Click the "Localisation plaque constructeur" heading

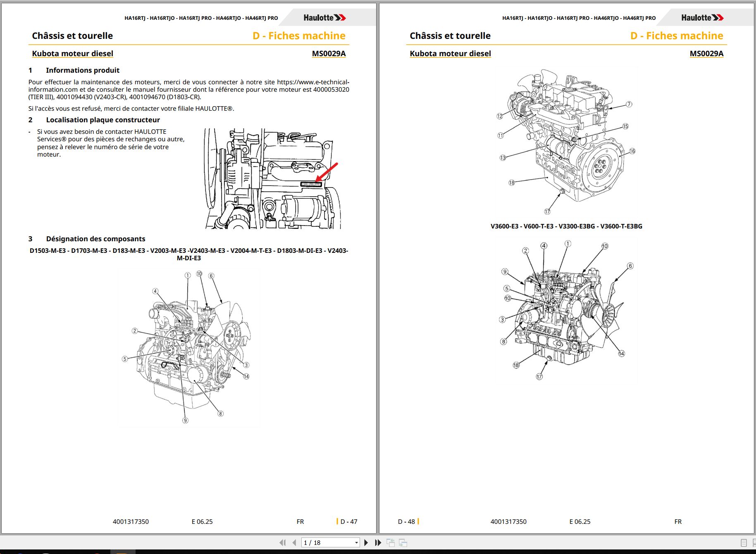103,120
